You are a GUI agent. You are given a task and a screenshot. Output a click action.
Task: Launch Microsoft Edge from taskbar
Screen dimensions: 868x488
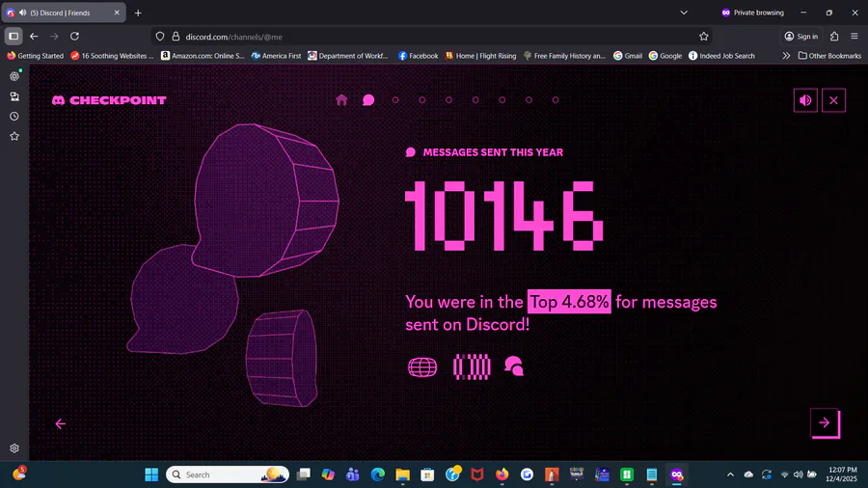click(x=377, y=474)
